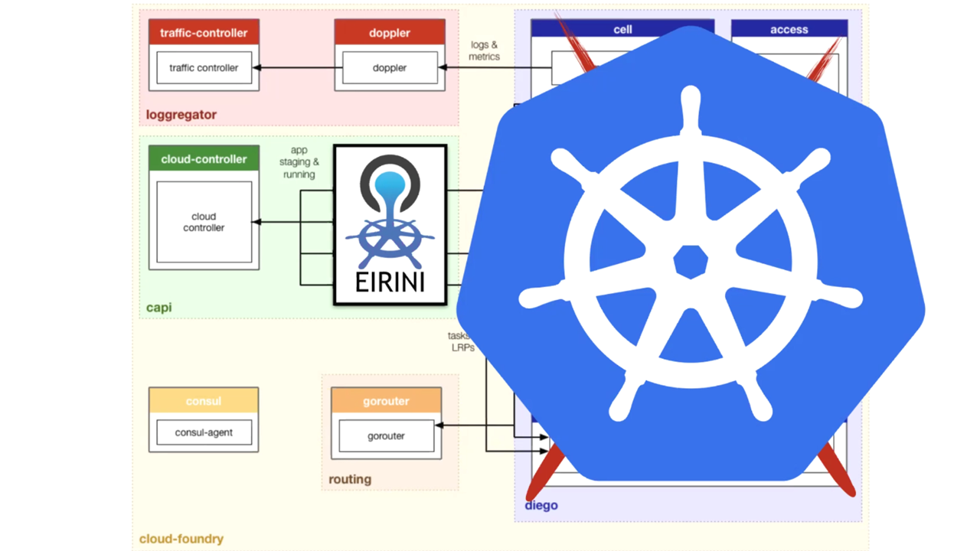Click the 'LRPs' label
This screenshot has width=980, height=551.
pos(462,347)
